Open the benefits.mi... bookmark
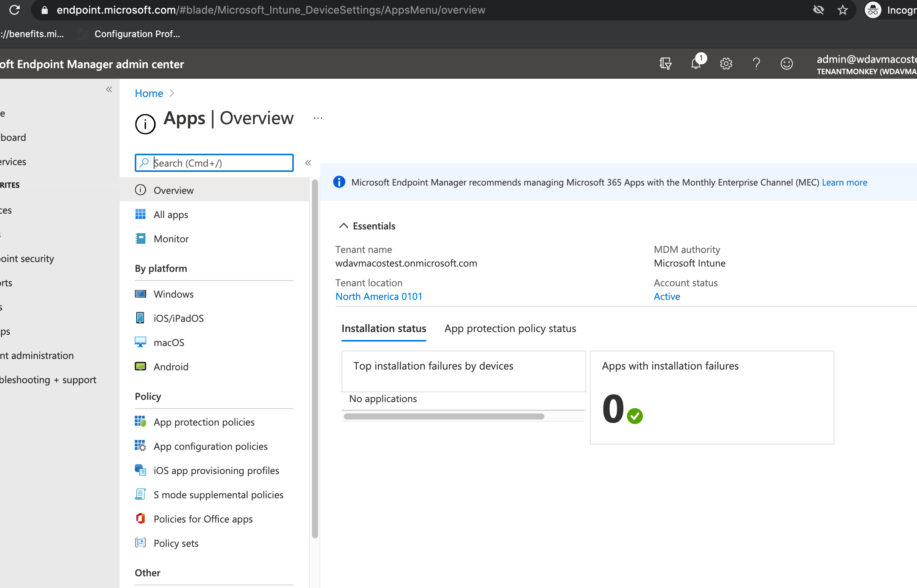Viewport: 917px width, 588px height. click(32, 34)
